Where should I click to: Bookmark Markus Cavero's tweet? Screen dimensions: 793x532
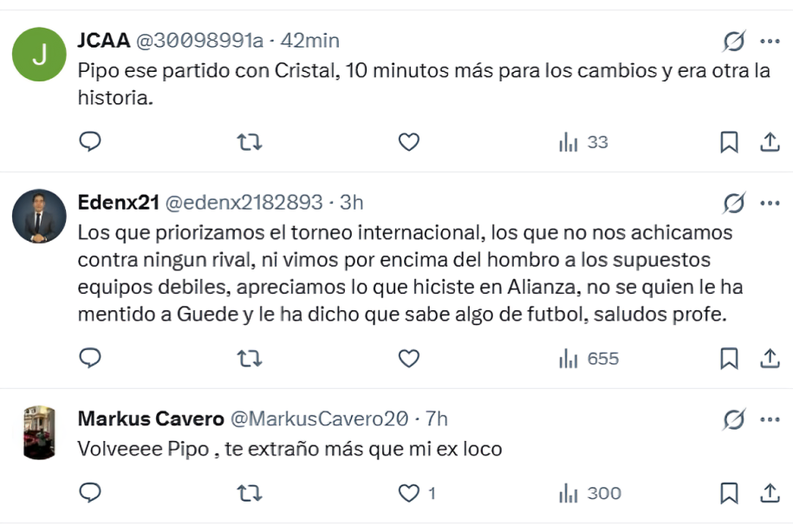click(x=731, y=492)
